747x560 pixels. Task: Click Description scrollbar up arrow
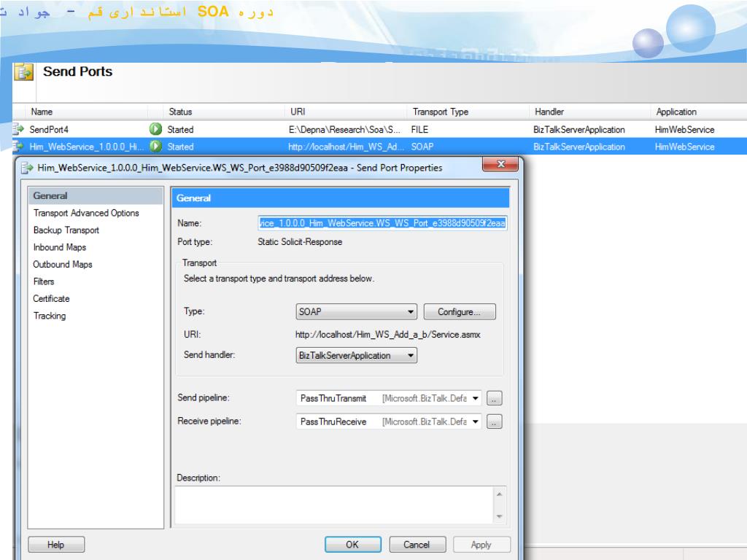click(499, 494)
